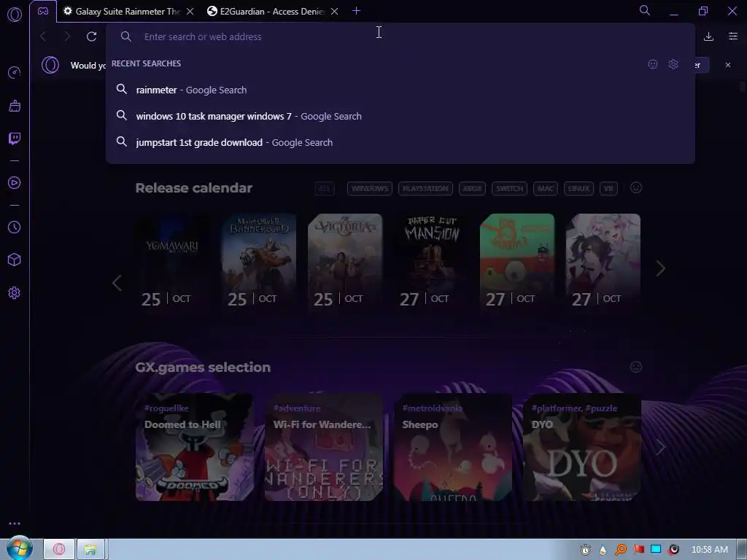The height and width of the screenshot is (560, 747).
Task: Open sidebar setup three dots
Action: click(x=15, y=524)
